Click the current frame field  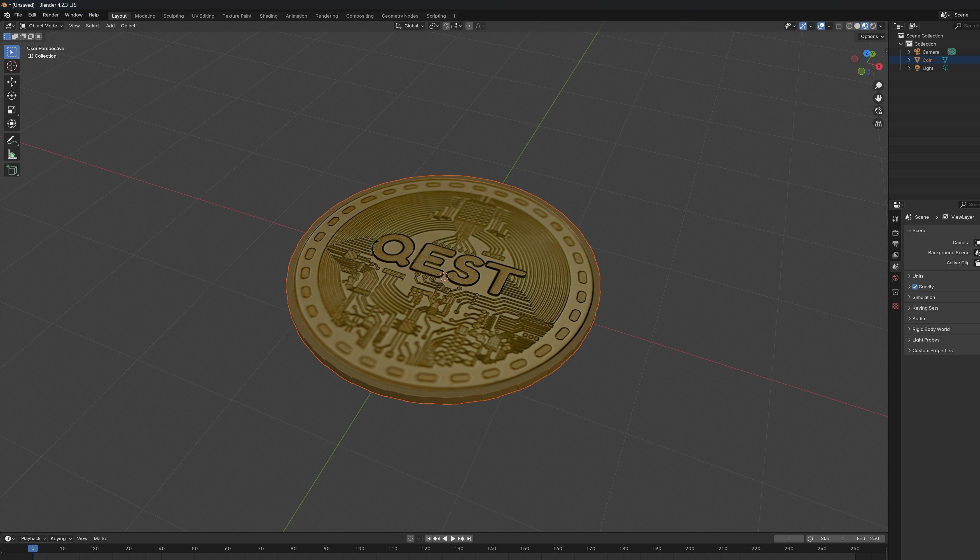pos(789,538)
